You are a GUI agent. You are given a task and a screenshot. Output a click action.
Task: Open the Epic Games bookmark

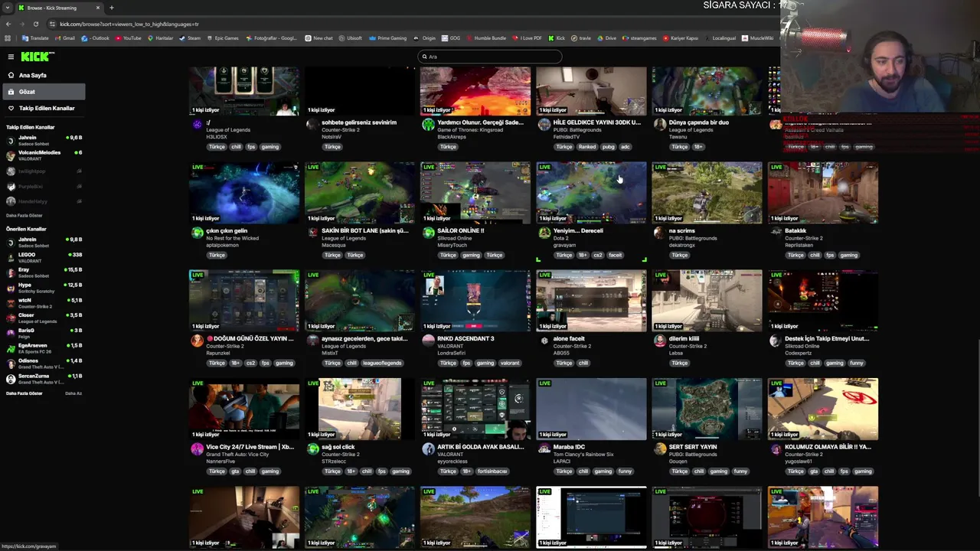[223, 38]
